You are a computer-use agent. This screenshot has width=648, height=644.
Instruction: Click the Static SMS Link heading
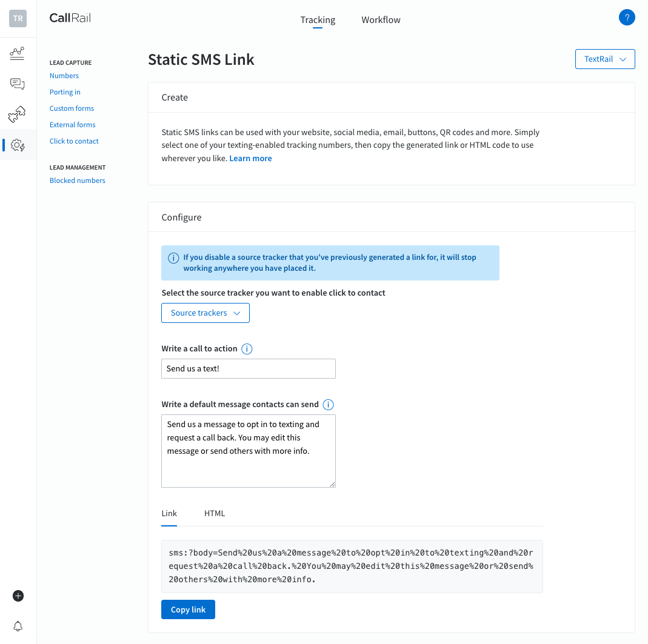201,59
